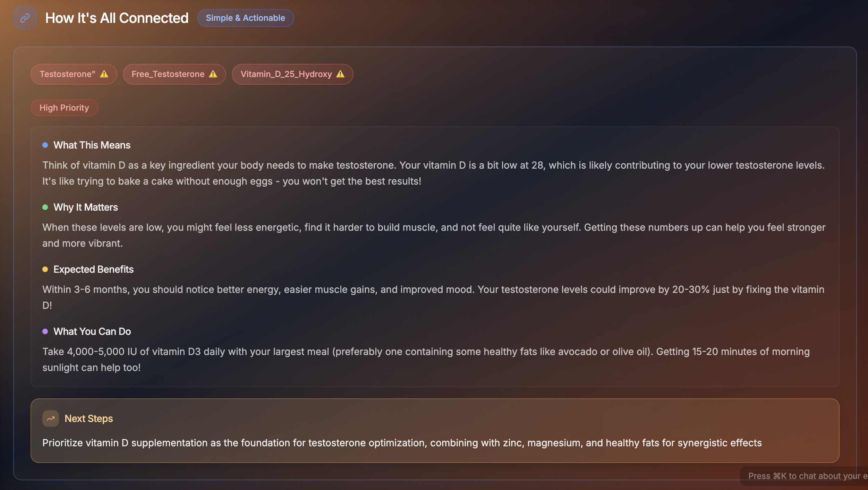868x490 pixels.
Task: Click the green dot beside Why It Matters
Action: [x=45, y=207]
